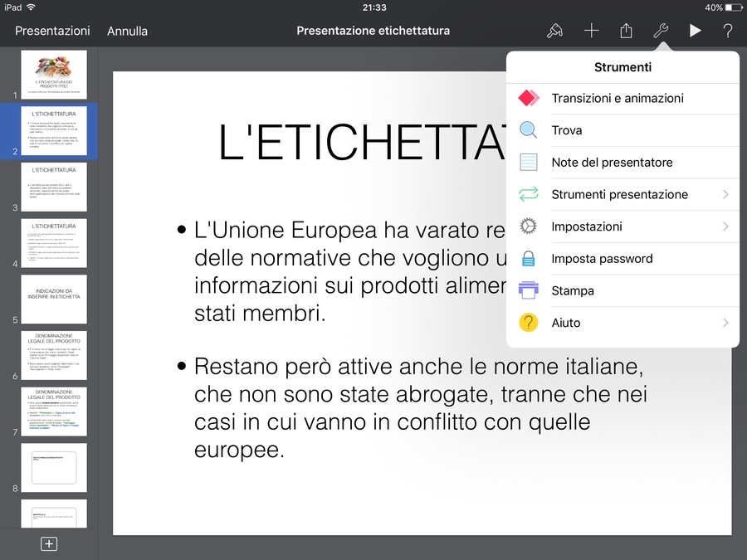Tap the battery indicator in status bar

[733, 7]
